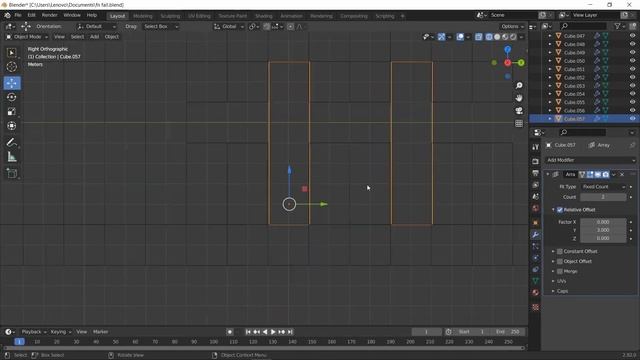Open the Physics properties tab
Image resolution: width=640 pixels, height=360 pixels.
click(x=536, y=258)
